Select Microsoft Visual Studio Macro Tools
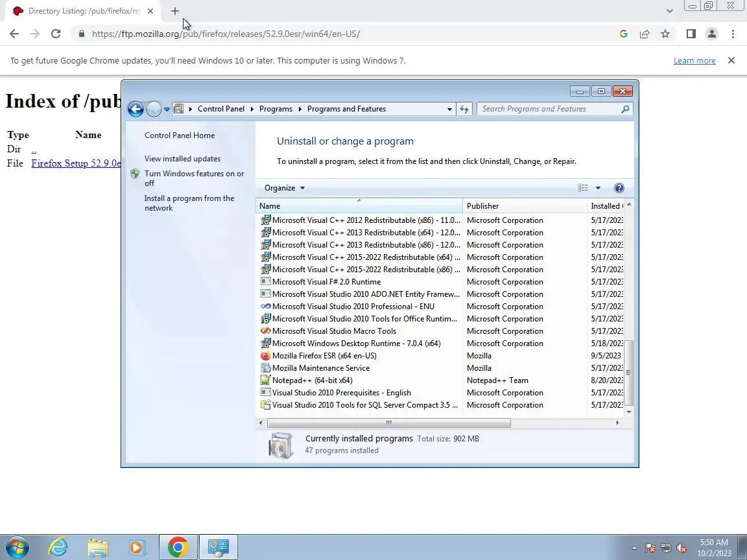The image size is (747, 560). pos(334,331)
